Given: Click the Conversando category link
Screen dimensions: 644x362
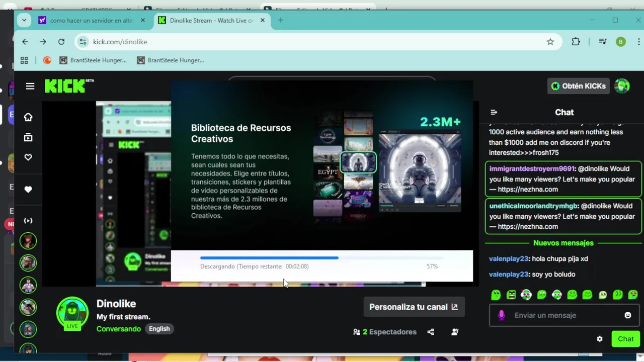Looking at the screenshot, I should (119, 329).
